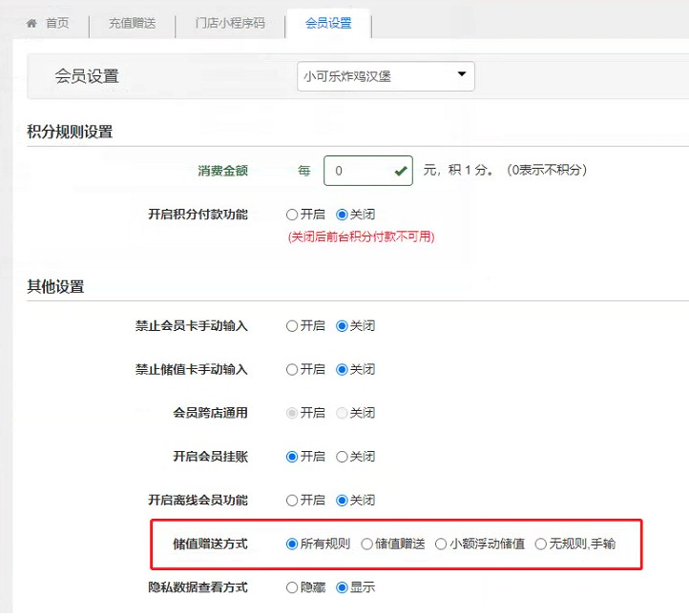689x616 pixels.
Task: Select 开启 for 禁止会员卡手动输入
Action: point(293,326)
